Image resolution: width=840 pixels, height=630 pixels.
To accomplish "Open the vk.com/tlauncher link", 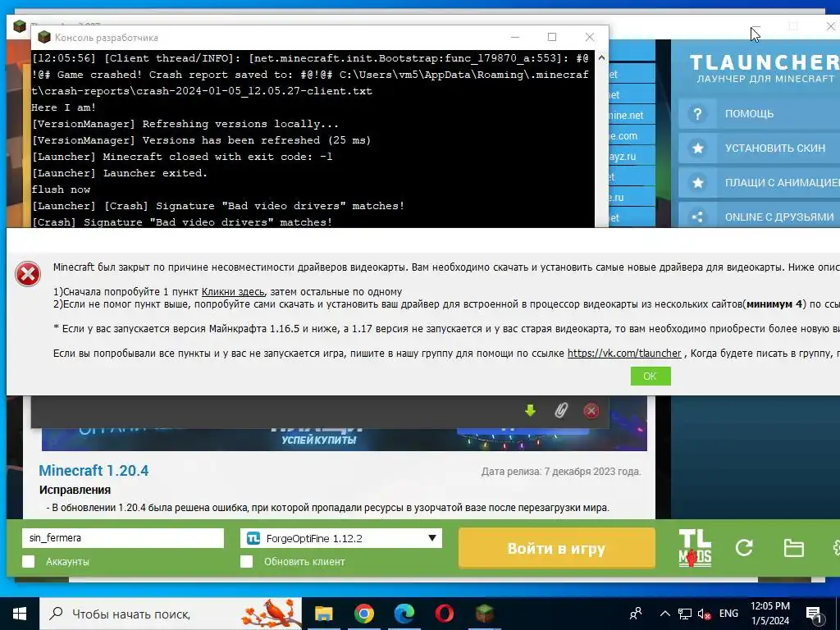I will click(624, 354).
